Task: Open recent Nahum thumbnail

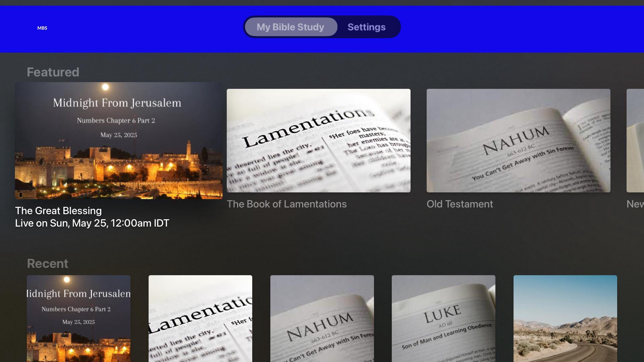Action: [x=322, y=318]
